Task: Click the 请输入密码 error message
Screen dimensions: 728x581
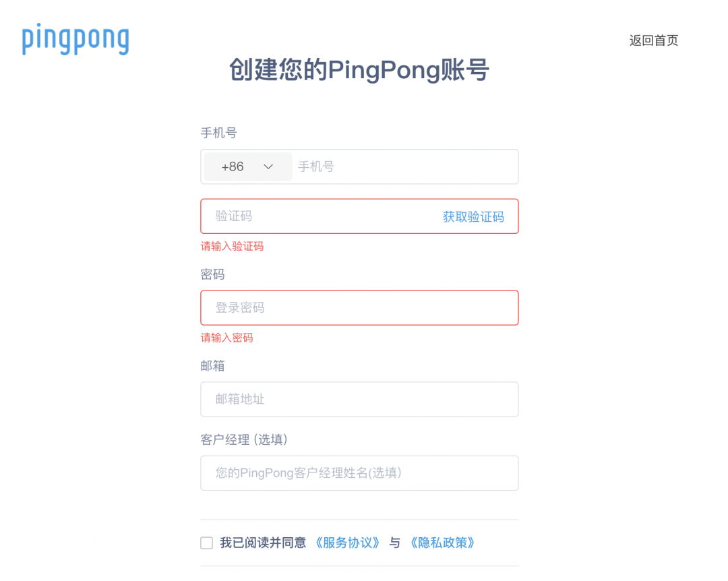Action: point(226,338)
